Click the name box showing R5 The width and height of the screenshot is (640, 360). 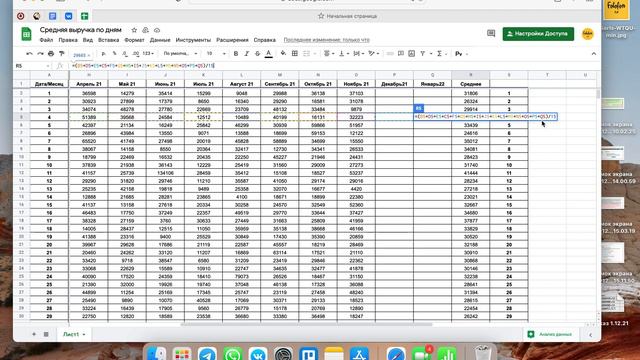click(x=32, y=66)
